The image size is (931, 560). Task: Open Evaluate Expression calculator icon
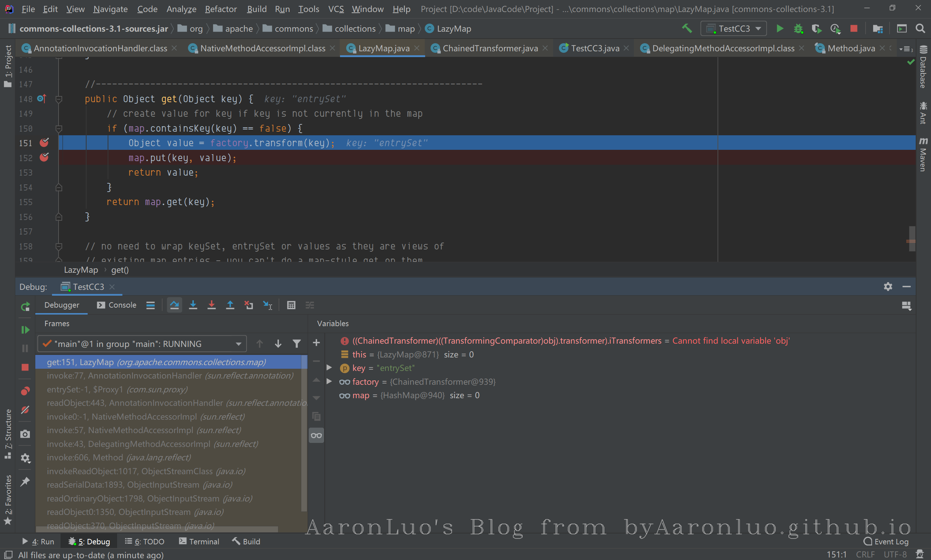pyautogui.click(x=291, y=305)
